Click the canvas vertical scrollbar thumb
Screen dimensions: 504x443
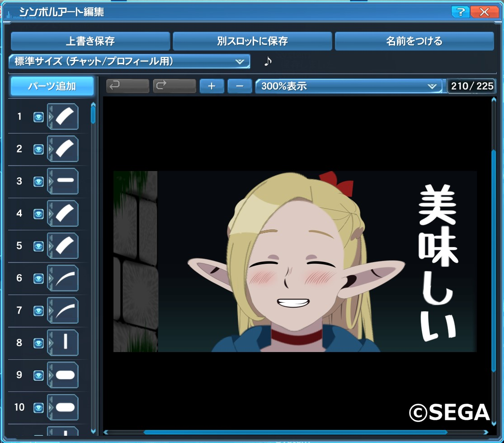pyautogui.click(x=494, y=261)
